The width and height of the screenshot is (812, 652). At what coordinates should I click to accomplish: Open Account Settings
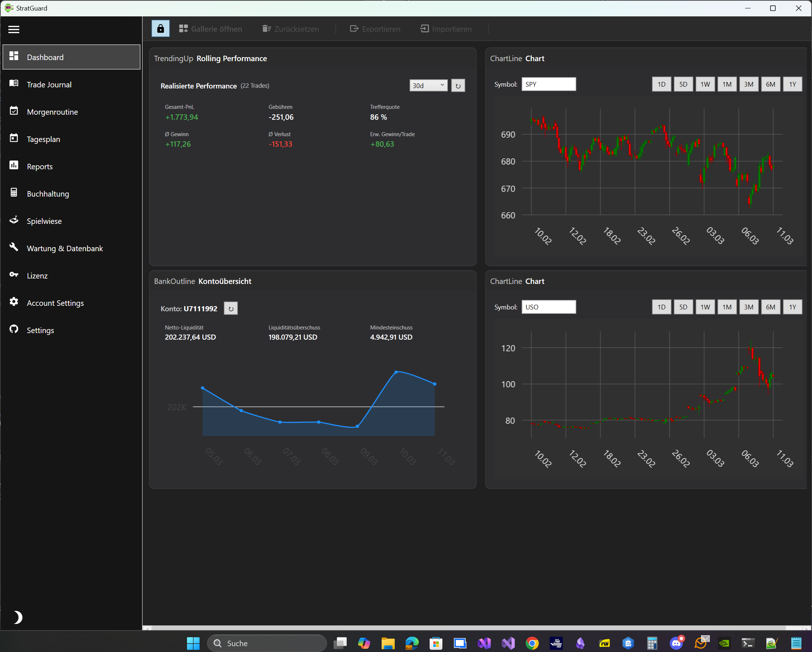pyautogui.click(x=55, y=303)
